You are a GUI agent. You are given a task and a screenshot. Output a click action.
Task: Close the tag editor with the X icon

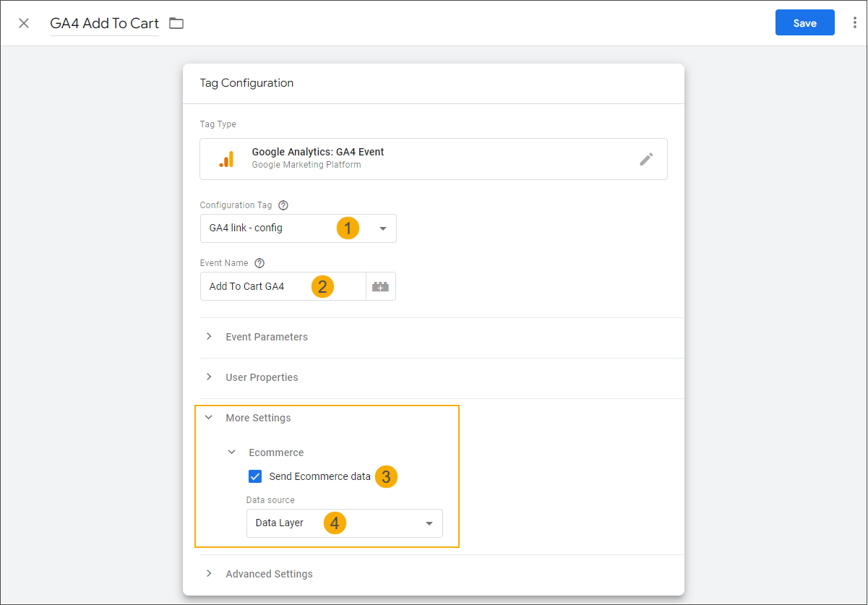click(24, 22)
